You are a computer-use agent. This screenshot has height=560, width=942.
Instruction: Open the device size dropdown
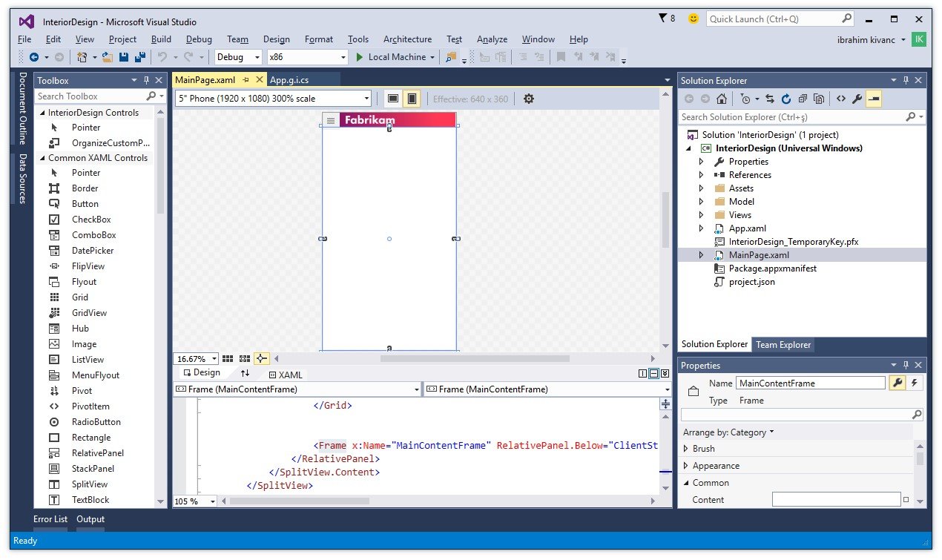(366, 99)
